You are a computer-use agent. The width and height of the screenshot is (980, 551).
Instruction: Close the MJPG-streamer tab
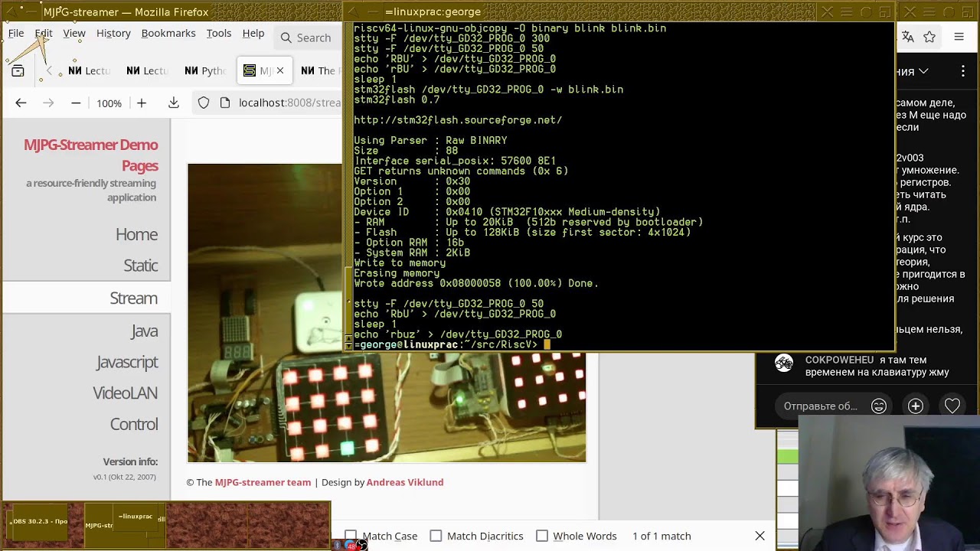coord(280,70)
